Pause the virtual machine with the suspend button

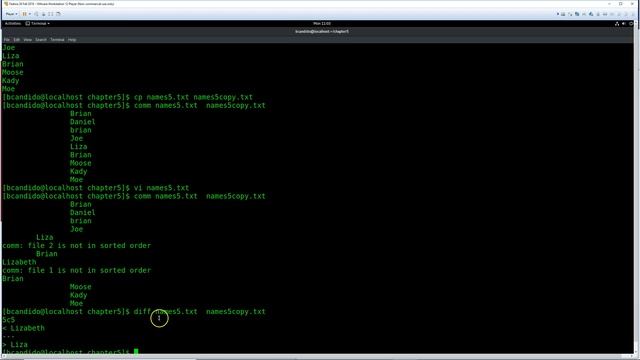point(24,14)
